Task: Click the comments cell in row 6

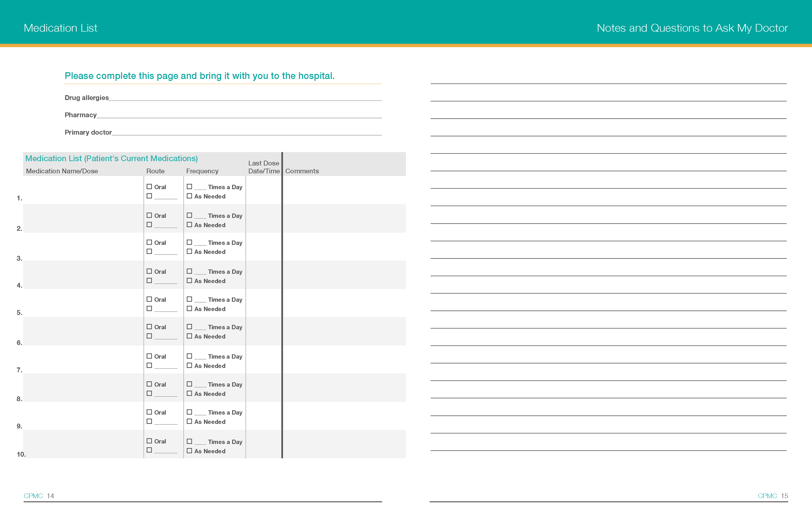Action: (345, 331)
